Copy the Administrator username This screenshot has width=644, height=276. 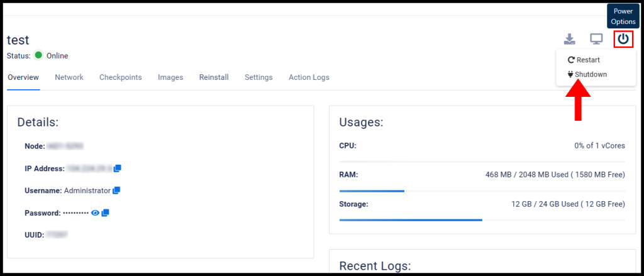pyautogui.click(x=116, y=190)
